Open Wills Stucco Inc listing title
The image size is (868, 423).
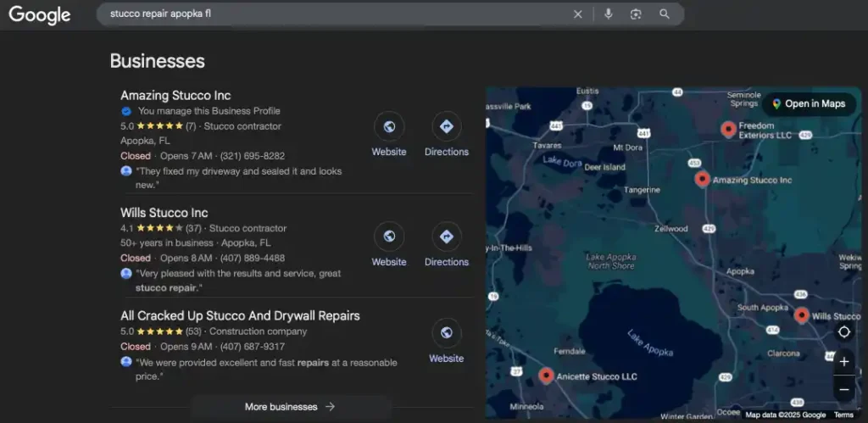click(x=164, y=213)
